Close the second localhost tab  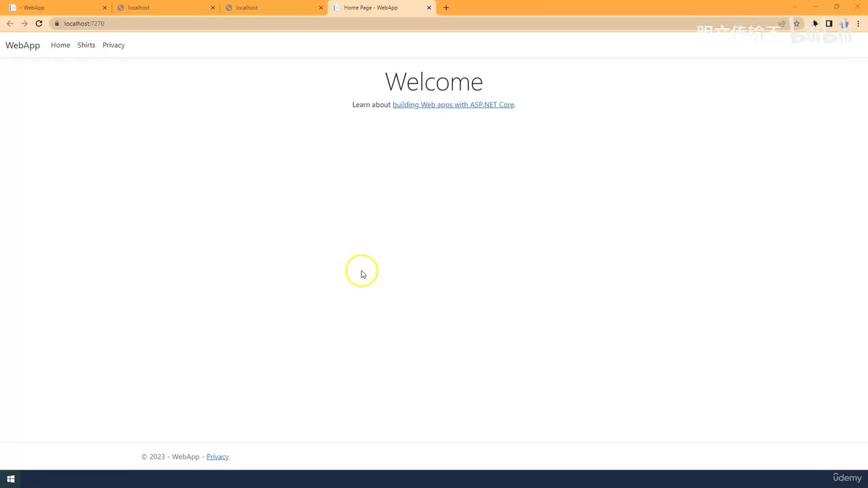coord(321,7)
